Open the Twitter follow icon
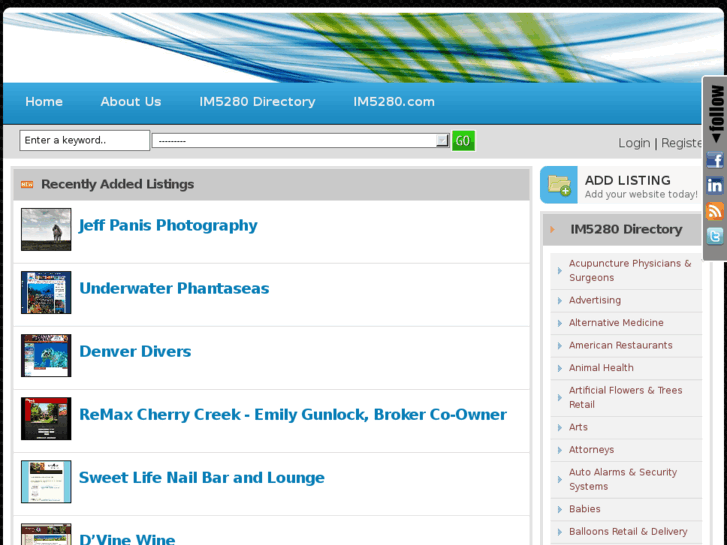The width and height of the screenshot is (727, 545). tap(714, 236)
